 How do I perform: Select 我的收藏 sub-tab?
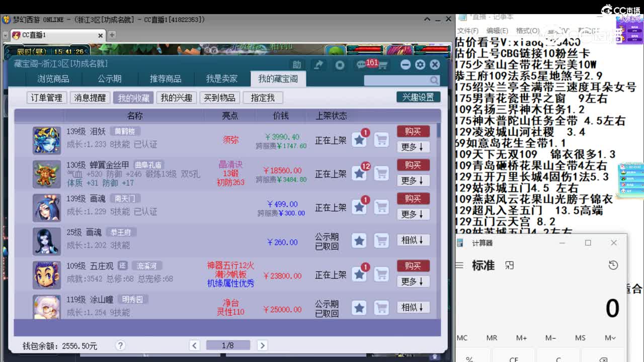point(133,98)
